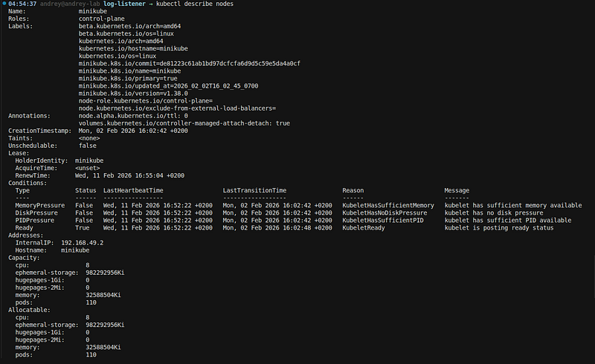Click the 'kubelet is posting ready status' message
This screenshot has height=364, width=595.
point(499,228)
